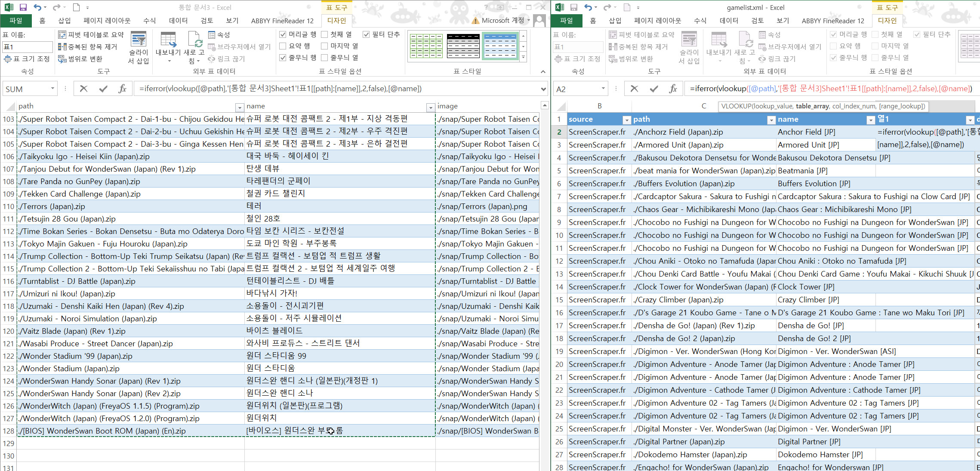Select cell containing './Terrors (Japan).zip'
The height and width of the screenshot is (471, 980).
pyautogui.click(x=131, y=206)
